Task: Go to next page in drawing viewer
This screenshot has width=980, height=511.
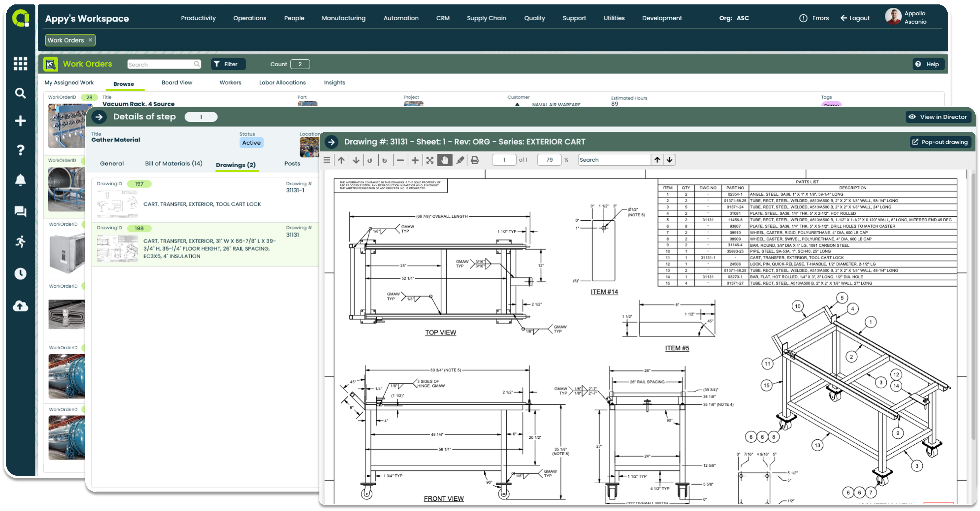Action: (x=356, y=160)
